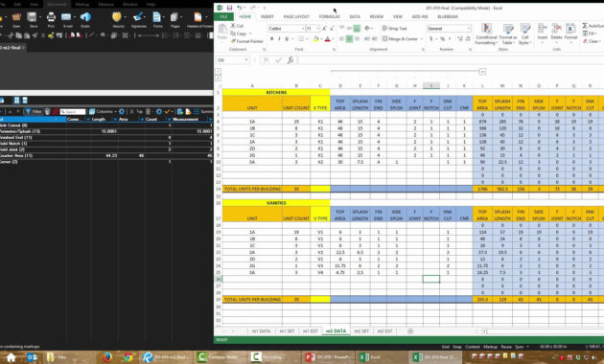Open the Markup menu in Bluebeam
The image size is (604, 364).
tap(82, 4)
